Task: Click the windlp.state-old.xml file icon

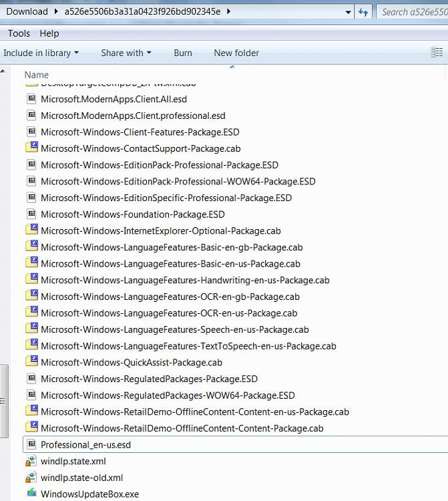Action: click(31, 477)
